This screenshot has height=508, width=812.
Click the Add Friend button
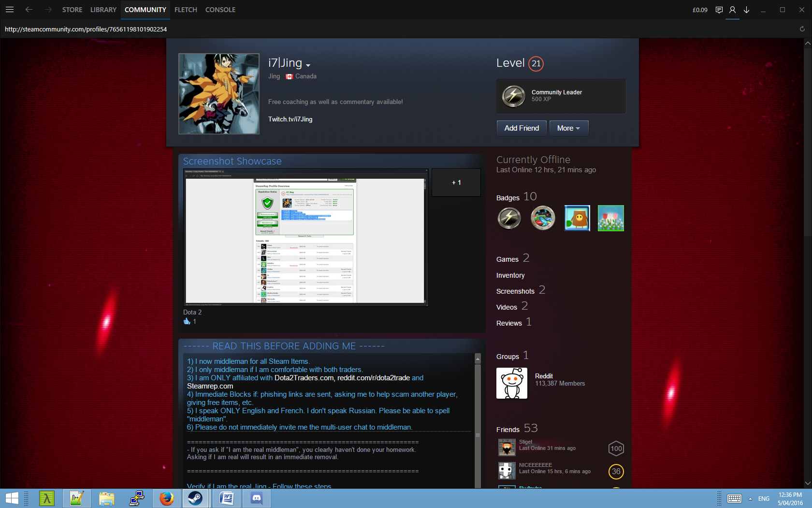(522, 128)
